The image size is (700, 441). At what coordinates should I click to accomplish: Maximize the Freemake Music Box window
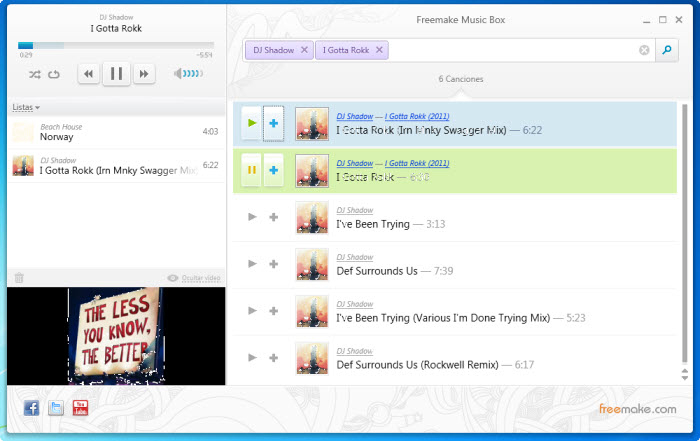[x=662, y=20]
